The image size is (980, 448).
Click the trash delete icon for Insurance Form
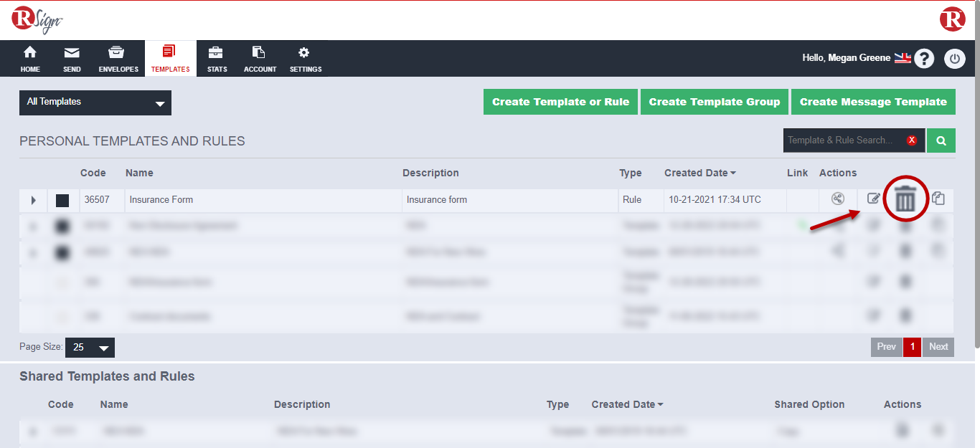pyautogui.click(x=905, y=200)
